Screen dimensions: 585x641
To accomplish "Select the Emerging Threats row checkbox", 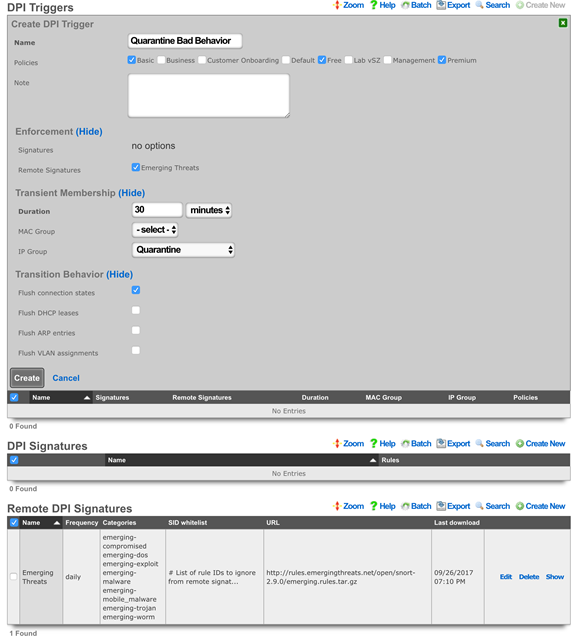I will coord(13,576).
